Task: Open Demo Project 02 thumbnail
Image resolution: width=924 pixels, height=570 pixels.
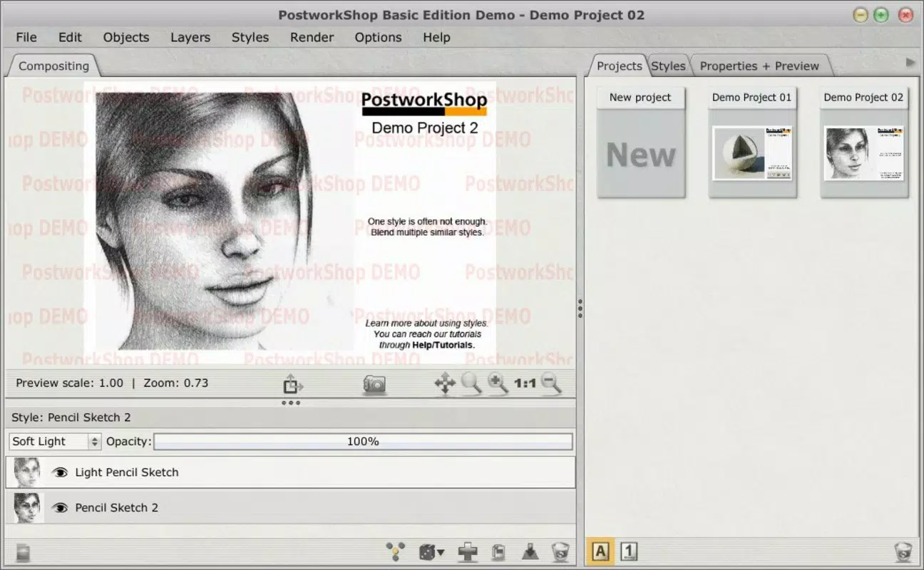Action: click(863, 153)
